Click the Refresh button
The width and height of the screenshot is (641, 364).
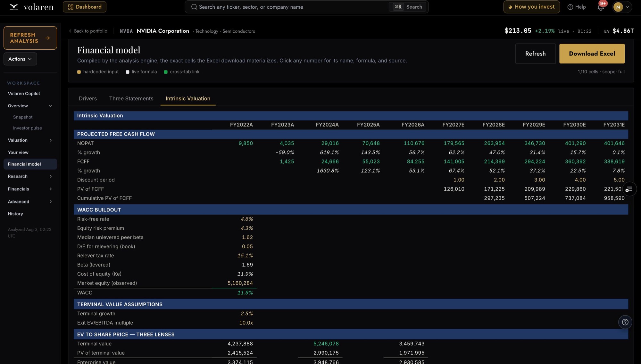click(535, 54)
